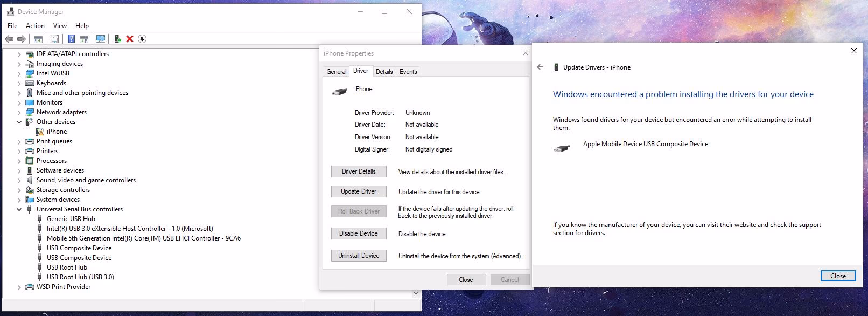Switch to the Details tab
Screen dimensions: 868x316
(384, 72)
